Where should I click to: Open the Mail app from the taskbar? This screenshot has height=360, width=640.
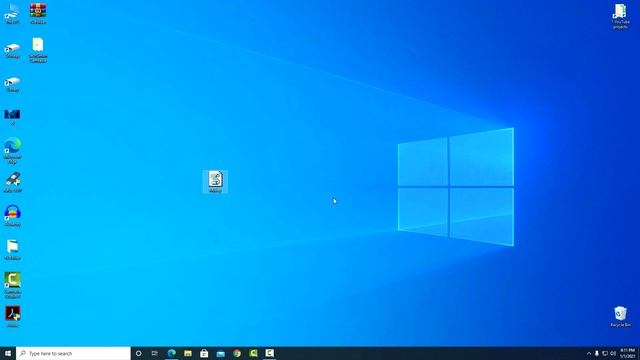pos(220,353)
